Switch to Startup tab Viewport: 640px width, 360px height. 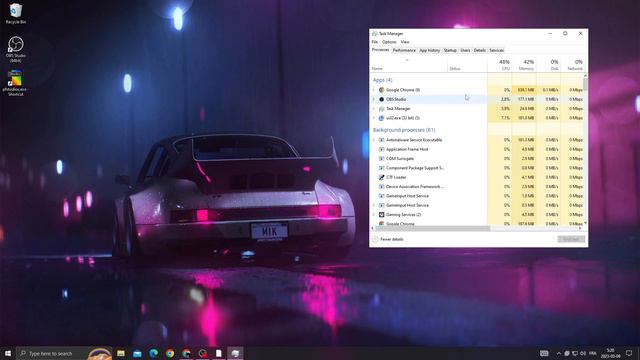[x=450, y=50]
